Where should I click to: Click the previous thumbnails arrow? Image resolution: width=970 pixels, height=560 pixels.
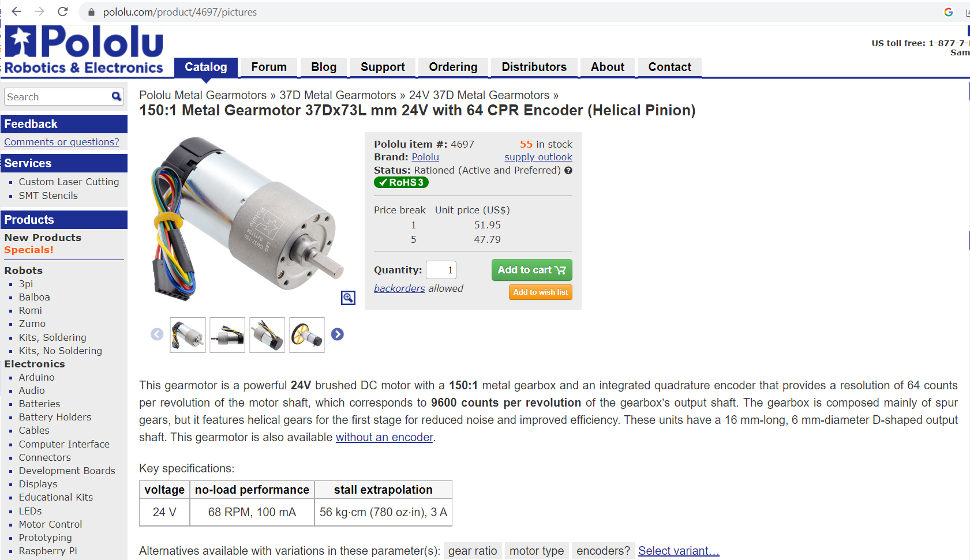tap(157, 335)
